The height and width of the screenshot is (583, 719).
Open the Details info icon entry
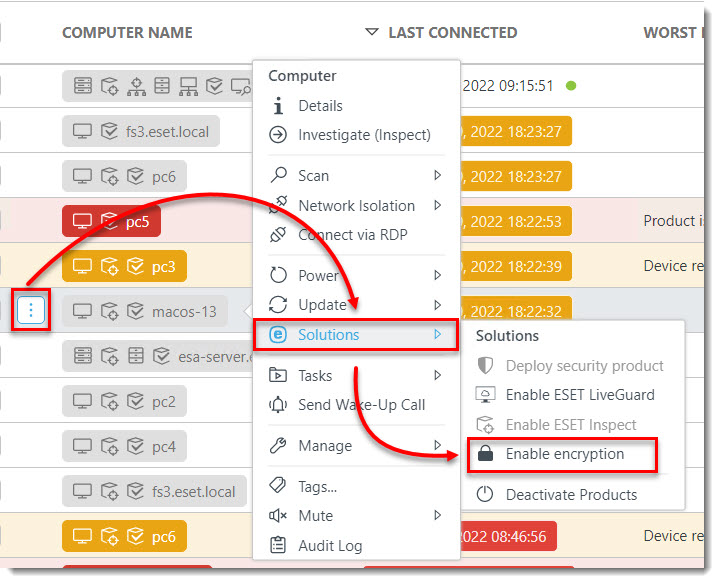click(x=278, y=105)
